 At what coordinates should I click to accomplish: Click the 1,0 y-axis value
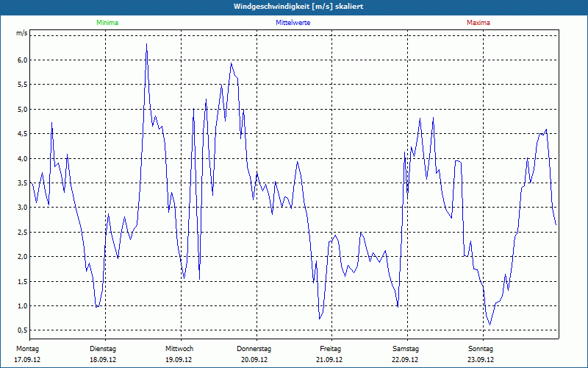point(22,305)
